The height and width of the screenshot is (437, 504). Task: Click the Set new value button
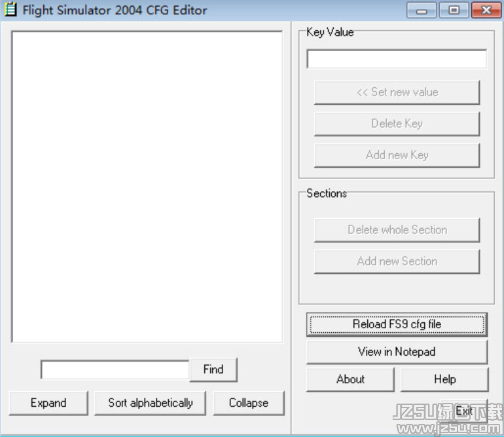397,92
